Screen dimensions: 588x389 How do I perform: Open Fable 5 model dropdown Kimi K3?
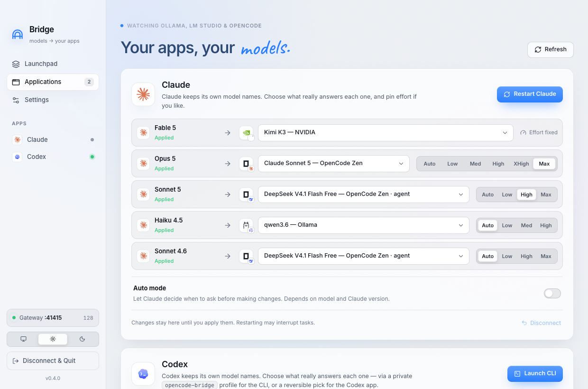[386, 133]
